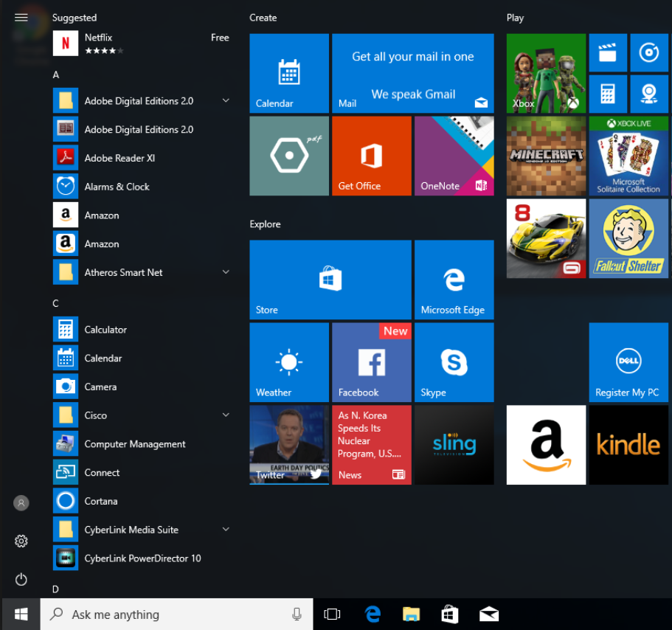This screenshot has width=672, height=630.
Task: Select the microphone icon in the search bar
Action: coord(297,614)
